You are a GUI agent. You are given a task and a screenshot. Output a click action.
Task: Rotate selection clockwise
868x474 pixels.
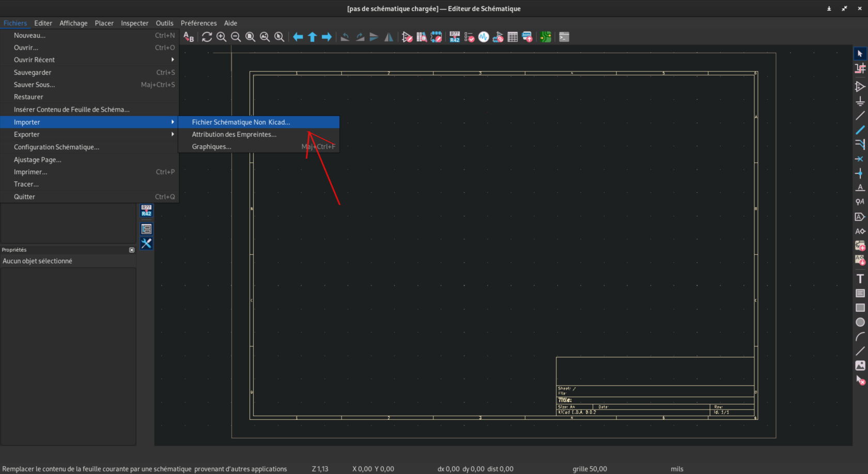coord(360,37)
